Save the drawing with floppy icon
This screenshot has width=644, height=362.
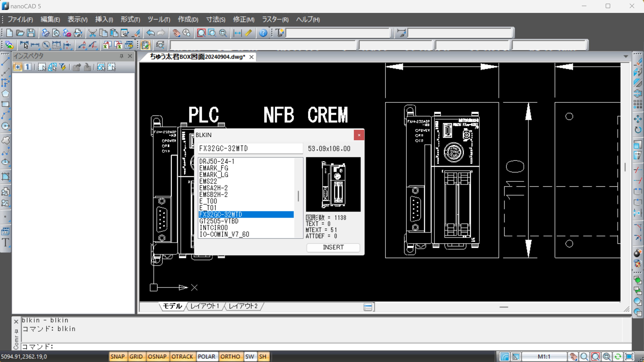pos(31,33)
